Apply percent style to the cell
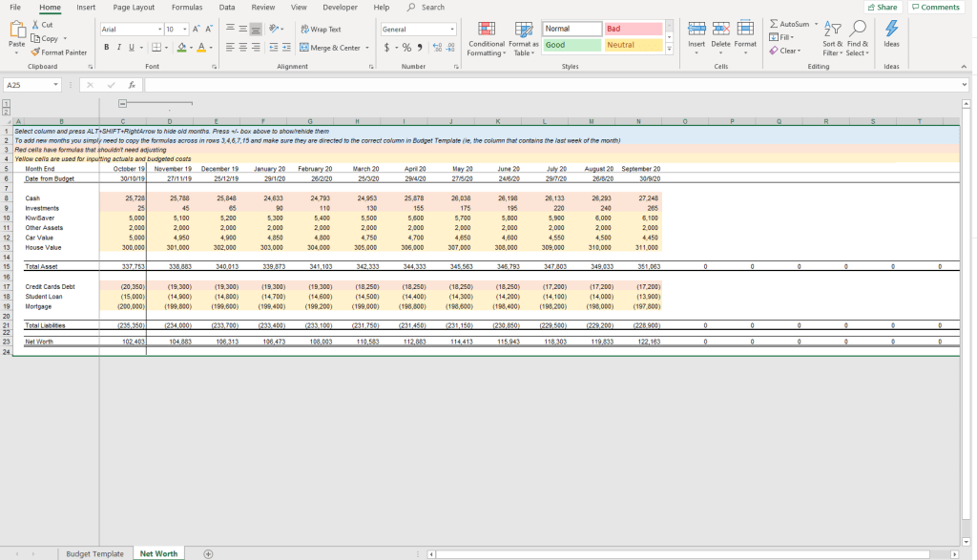Viewport: 977px width, 560px height. [405, 47]
